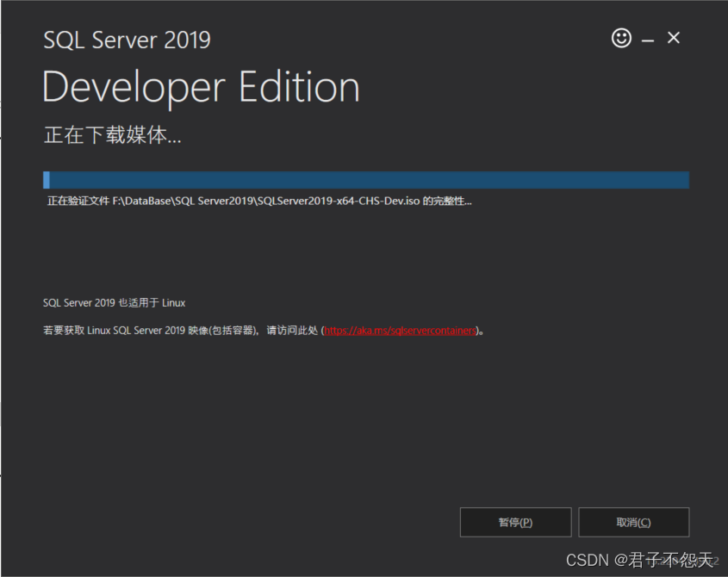728x577 pixels.
Task: Click the 正在验证文件 ISO path status text
Action: [x=259, y=201]
